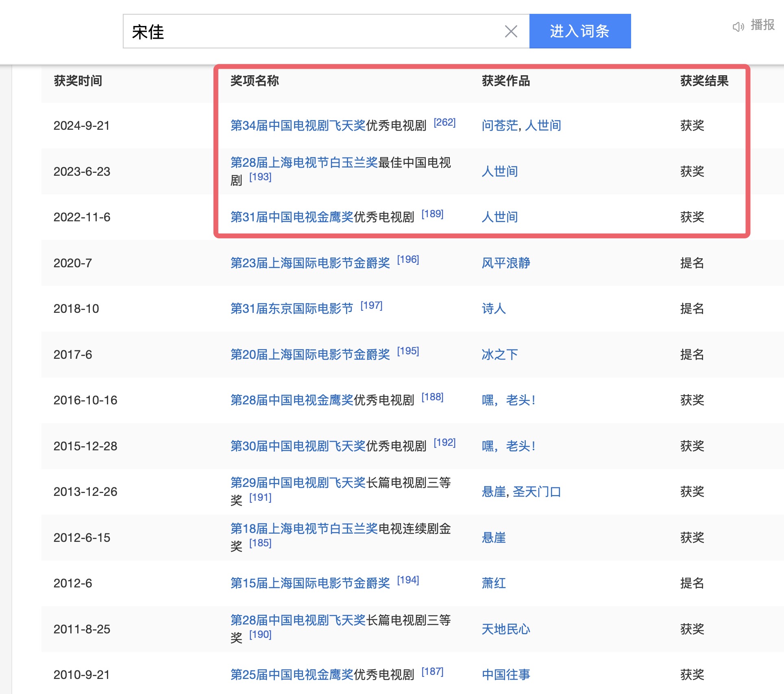Open citation [262]

pyautogui.click(x=444, y=122)
